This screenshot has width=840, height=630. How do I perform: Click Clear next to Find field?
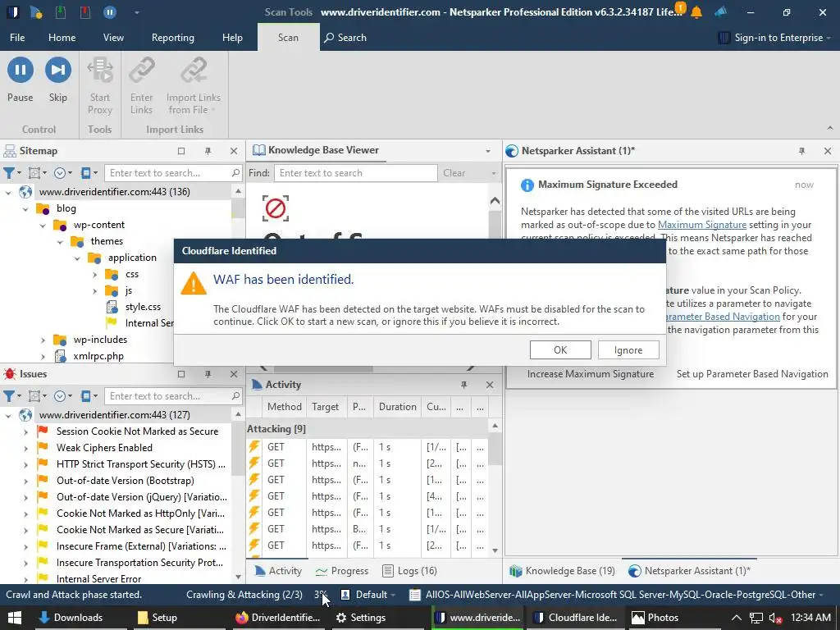click(454, 173)
